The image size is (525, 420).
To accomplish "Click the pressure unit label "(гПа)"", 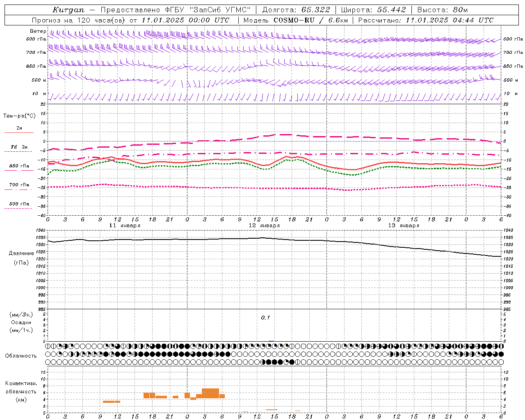I will 21,262.
